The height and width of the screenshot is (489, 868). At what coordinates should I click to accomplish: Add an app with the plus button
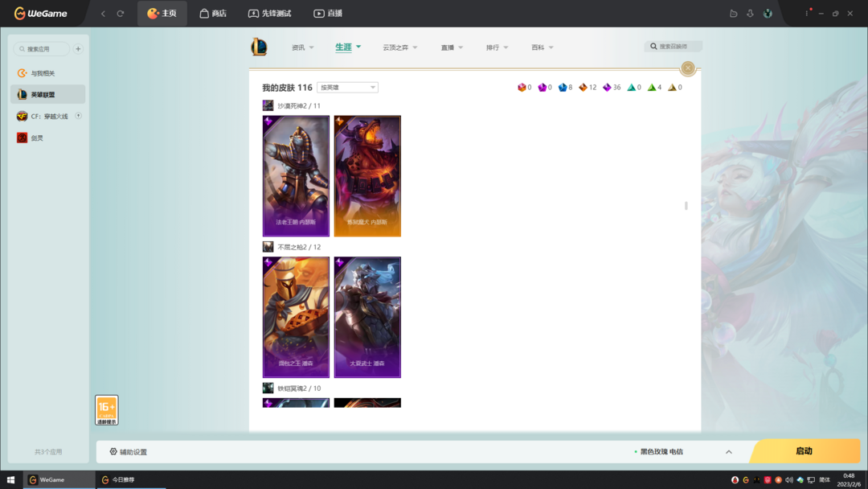click(78, 49)
